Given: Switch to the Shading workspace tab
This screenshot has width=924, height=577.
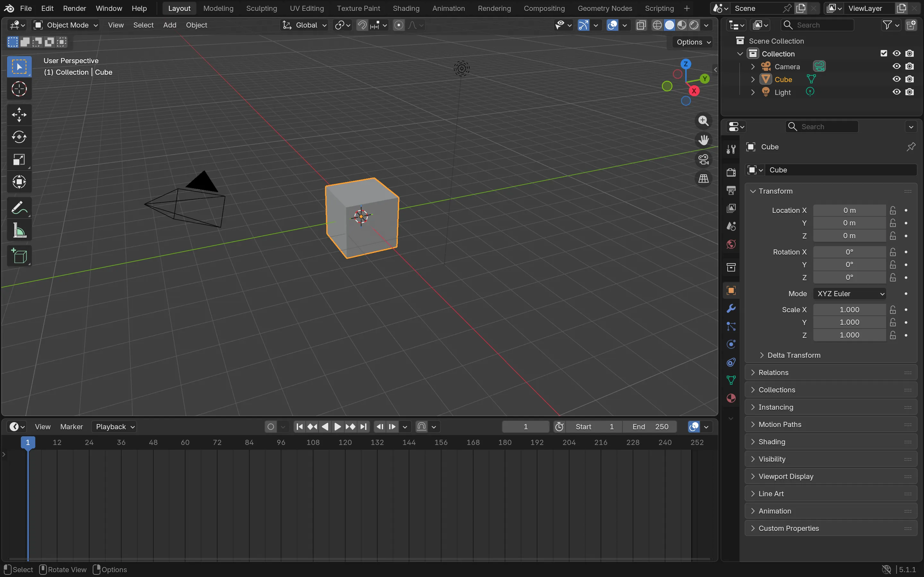Looking at the screenshot, I should 406,8.
